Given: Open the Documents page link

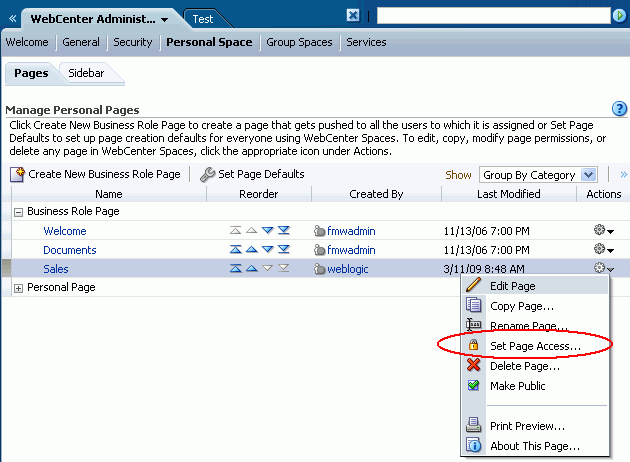Looking at the screenshot, I should tap(70, 250).
